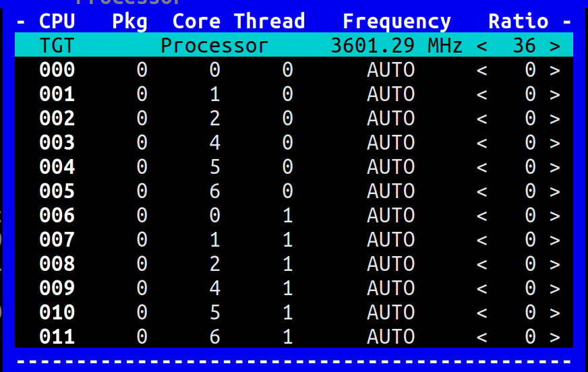
Task: Click ratio value 0 in CPU 007 row
Action: click(x=530, y=240)
